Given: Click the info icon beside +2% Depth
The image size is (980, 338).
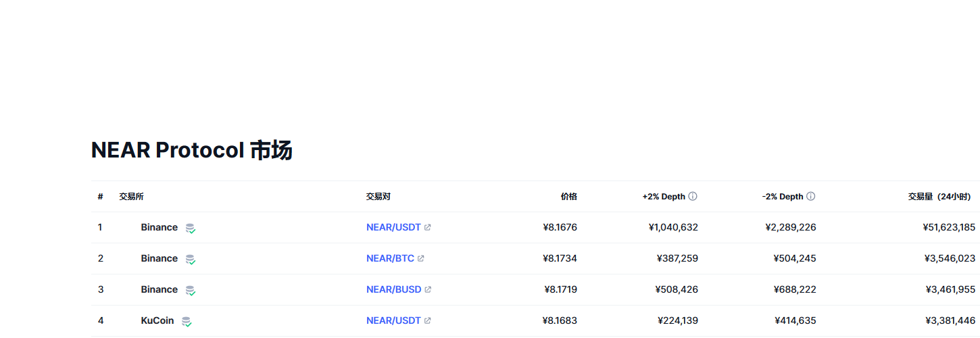Looking at the screenshot, I should click(x=693, y=197).
